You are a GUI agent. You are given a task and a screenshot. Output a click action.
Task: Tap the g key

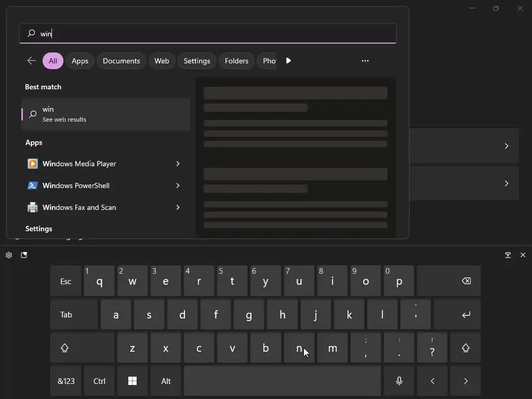coord(249,314)
